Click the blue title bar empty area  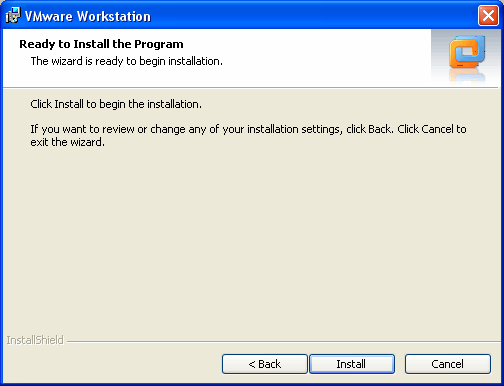click(313, 16)
